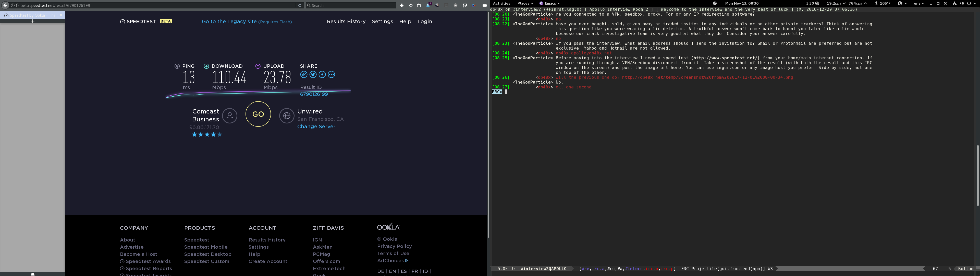980x276 pixels.
Task: Click the browser back arrow button
Action: pyautogui.click(x=5, y=5)
